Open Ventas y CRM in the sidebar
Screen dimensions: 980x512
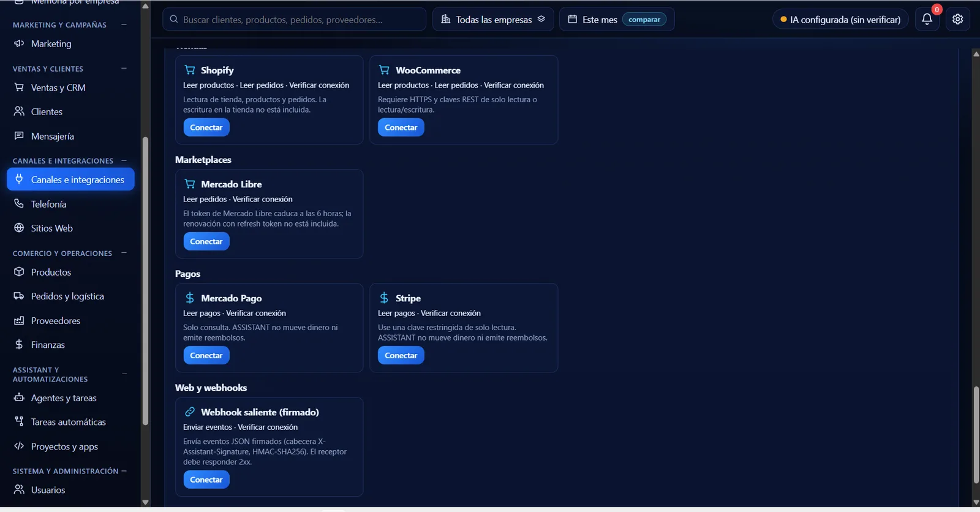tap(70, 88)
